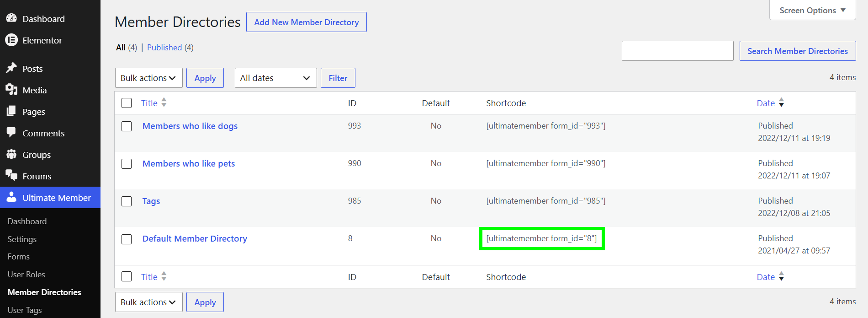Click the Elementor logo icon
868x318 pixels.
(x=11, y=40)
